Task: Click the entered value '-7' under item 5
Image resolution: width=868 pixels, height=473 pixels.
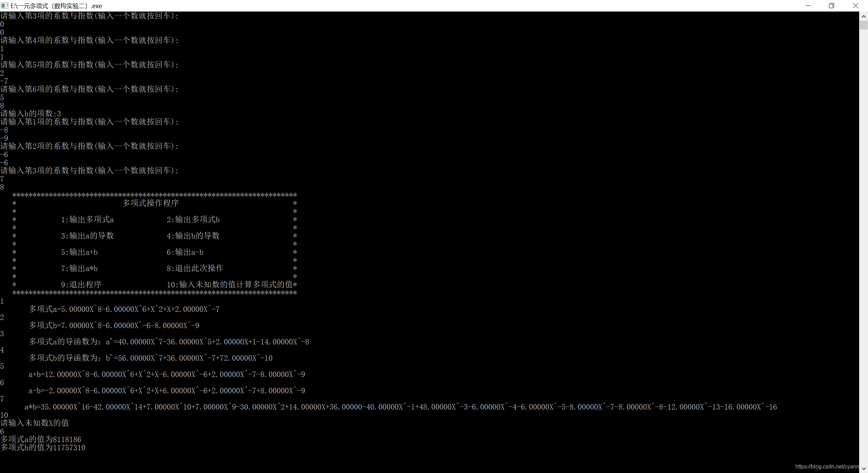Action: pyautogui.click(x=4, y=81)
